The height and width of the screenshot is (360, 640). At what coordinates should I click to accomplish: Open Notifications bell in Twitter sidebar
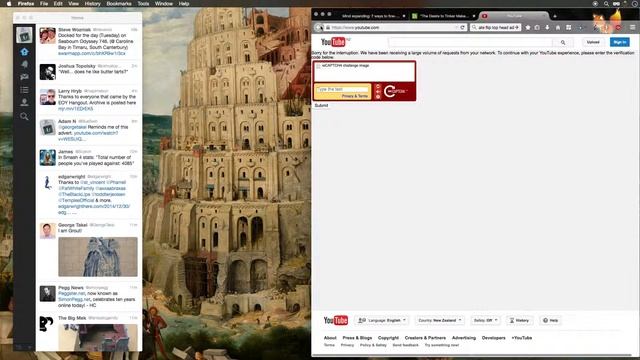pyautogui.click(x=24, y=64)
